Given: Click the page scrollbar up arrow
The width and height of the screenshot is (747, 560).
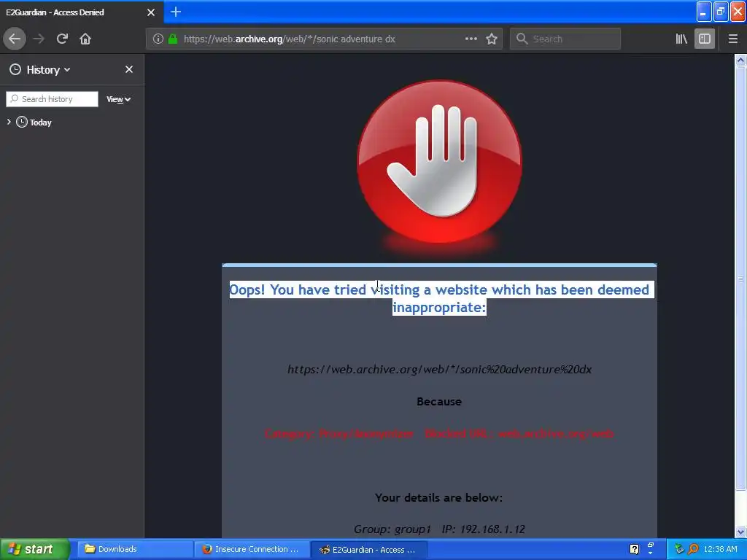Looking at the screenshot, I should (740, 60).
